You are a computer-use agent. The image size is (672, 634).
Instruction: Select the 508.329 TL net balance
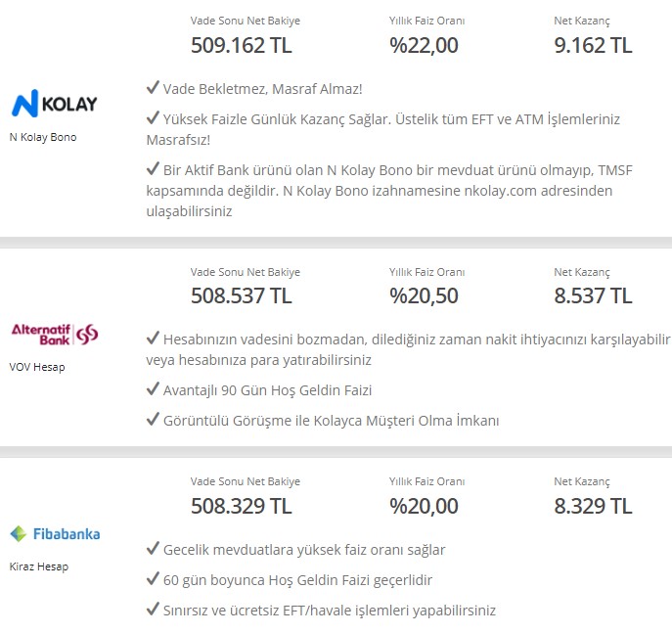pos(242,506)
